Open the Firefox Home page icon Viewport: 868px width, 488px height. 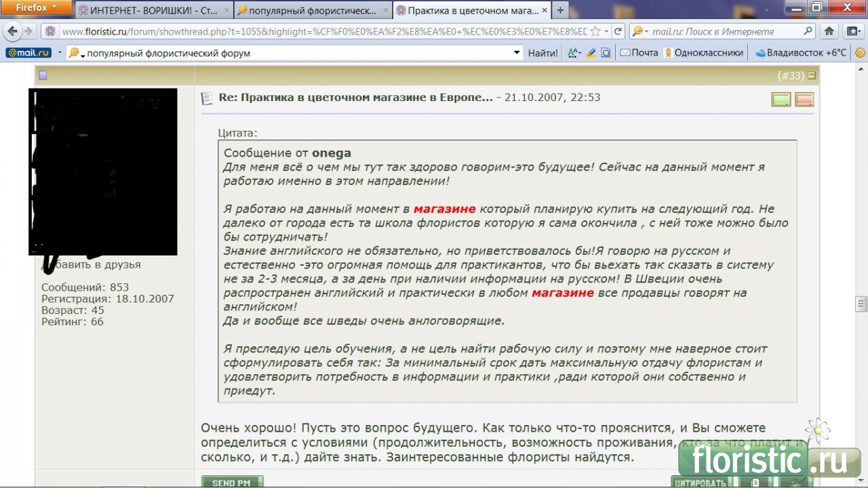pyautogui.click(x=829, y=31)
